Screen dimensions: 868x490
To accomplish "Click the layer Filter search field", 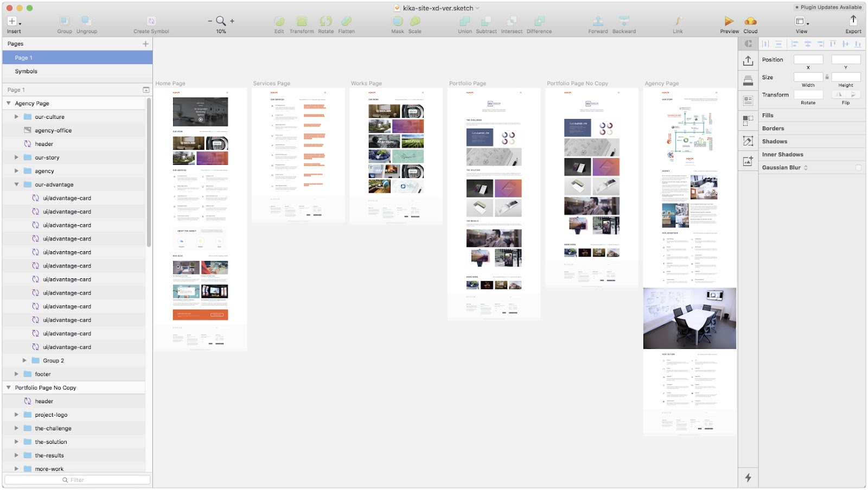I will pos(78,480).
